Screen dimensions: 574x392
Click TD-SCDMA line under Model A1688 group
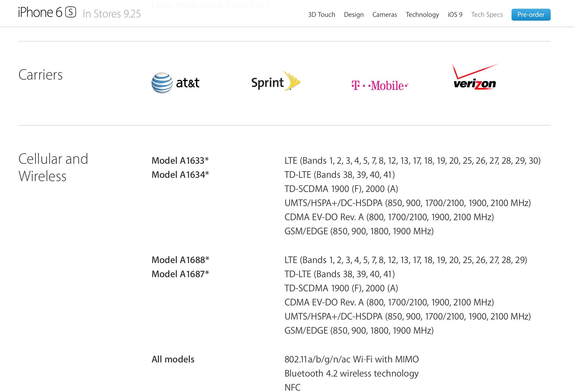click(x=341, y=288)
